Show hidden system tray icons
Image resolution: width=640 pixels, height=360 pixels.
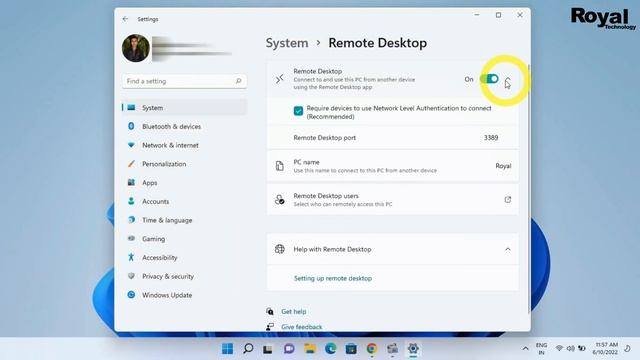click(x=525, y=349)
